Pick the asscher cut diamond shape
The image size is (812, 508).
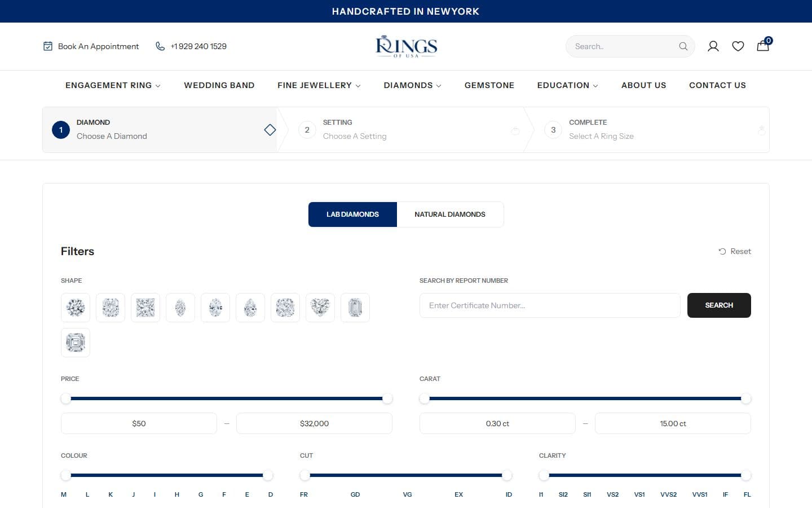(76, 343)
